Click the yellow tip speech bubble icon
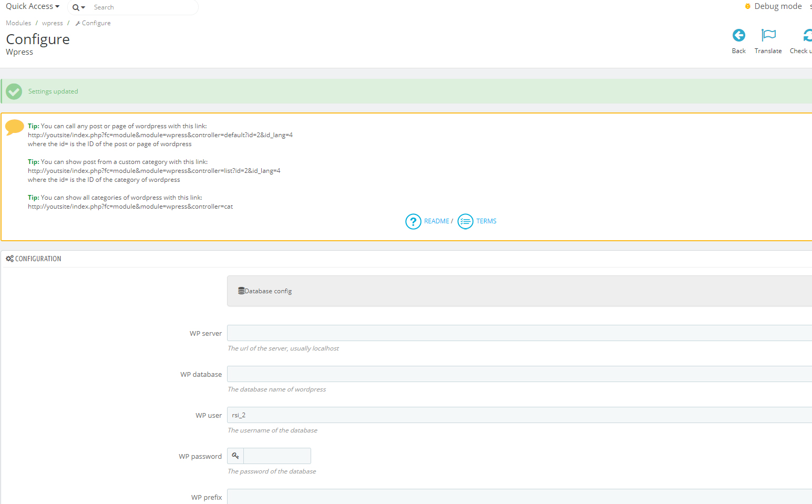This screenshot has width=812, height=504. pos(15,127)
